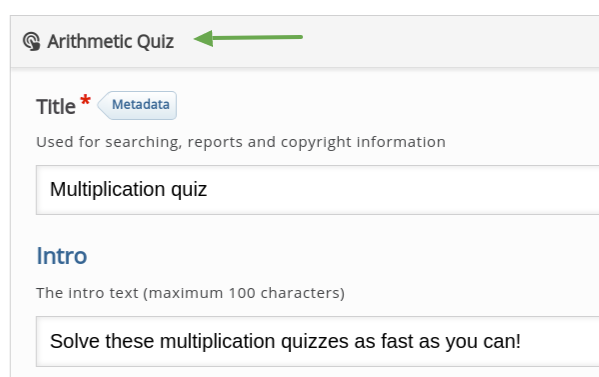Focus the Multiplication quiz title field

point(317,190)
